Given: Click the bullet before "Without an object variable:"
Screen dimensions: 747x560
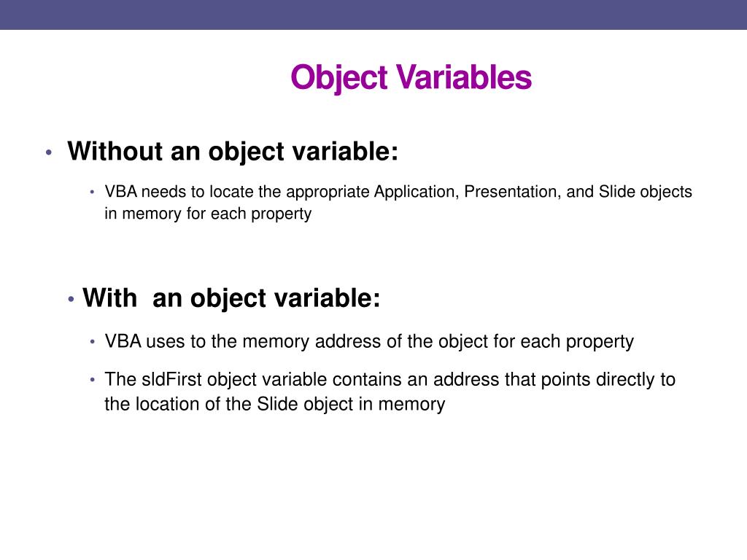Looking at the screenshot, I should pyautogui.click(x=49, y=153).
